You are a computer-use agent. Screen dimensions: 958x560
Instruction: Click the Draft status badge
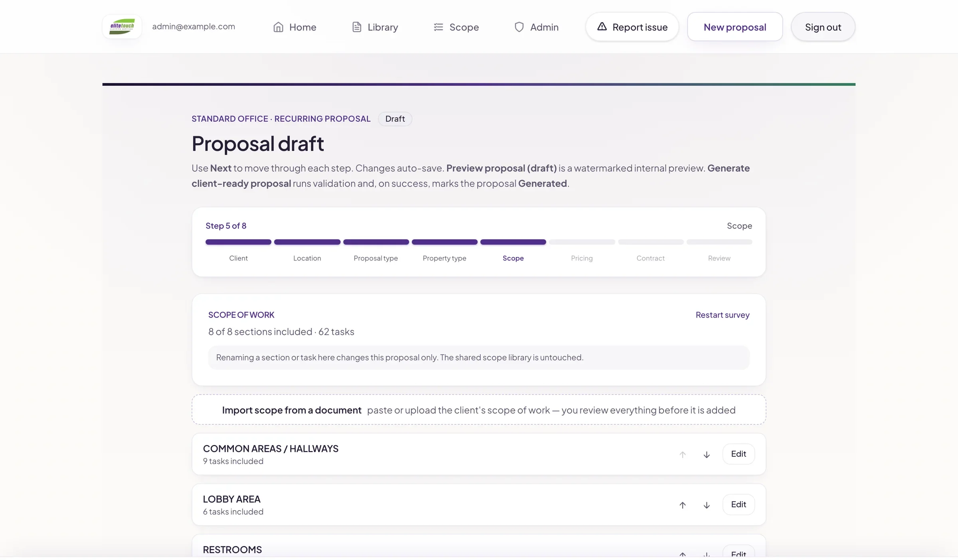click(395, 119)
